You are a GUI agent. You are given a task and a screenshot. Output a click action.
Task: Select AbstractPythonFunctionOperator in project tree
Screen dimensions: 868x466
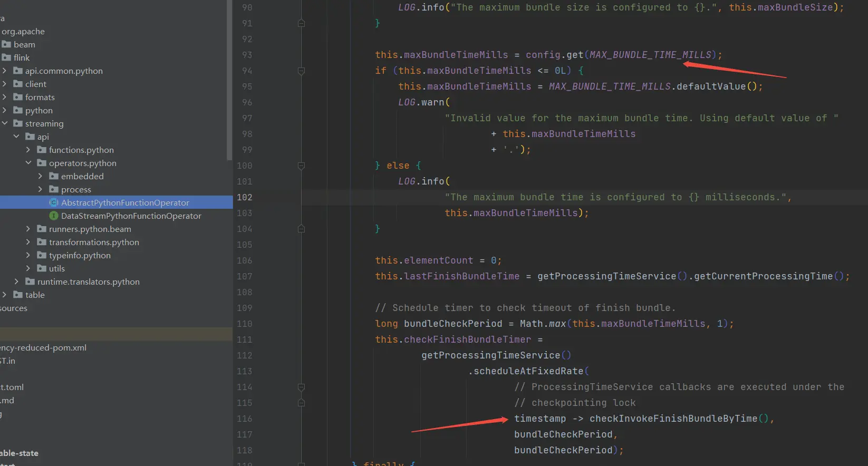click(x=116, y=202)
